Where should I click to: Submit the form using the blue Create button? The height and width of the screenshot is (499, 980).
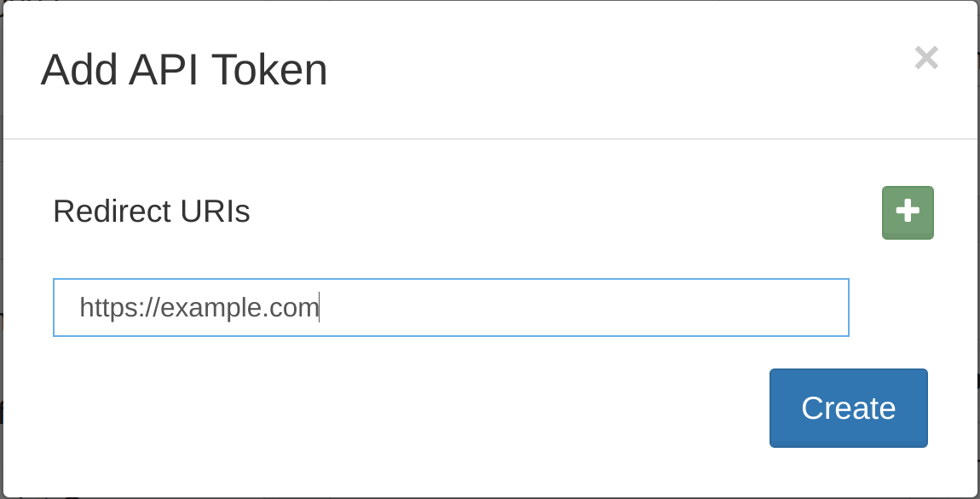848,408
